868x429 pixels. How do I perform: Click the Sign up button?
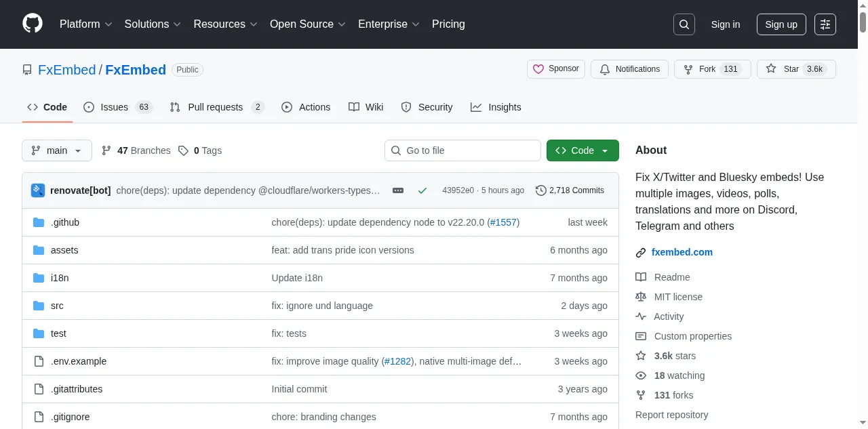pos(781,24)
